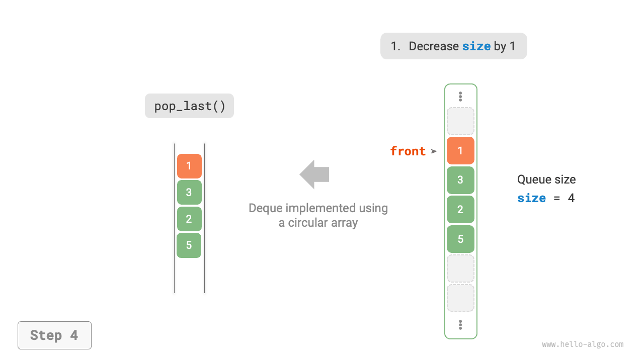The image size is (644, 362).
Task: Select the orange 1 block in the left deque
Action: 189,166
